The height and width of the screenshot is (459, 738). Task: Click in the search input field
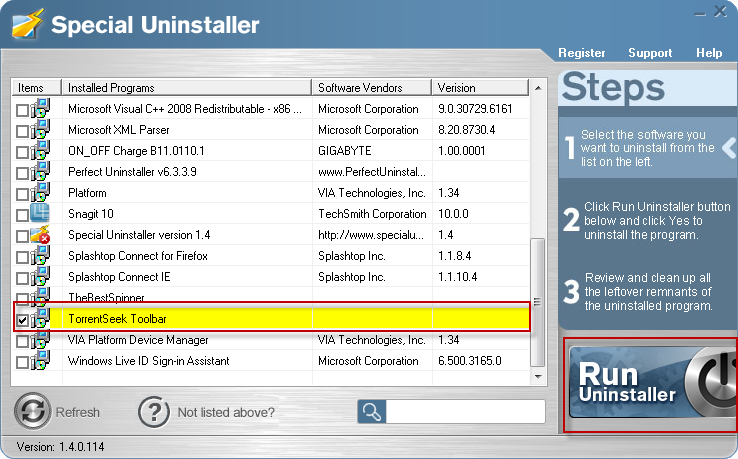[x=465, y=412]
